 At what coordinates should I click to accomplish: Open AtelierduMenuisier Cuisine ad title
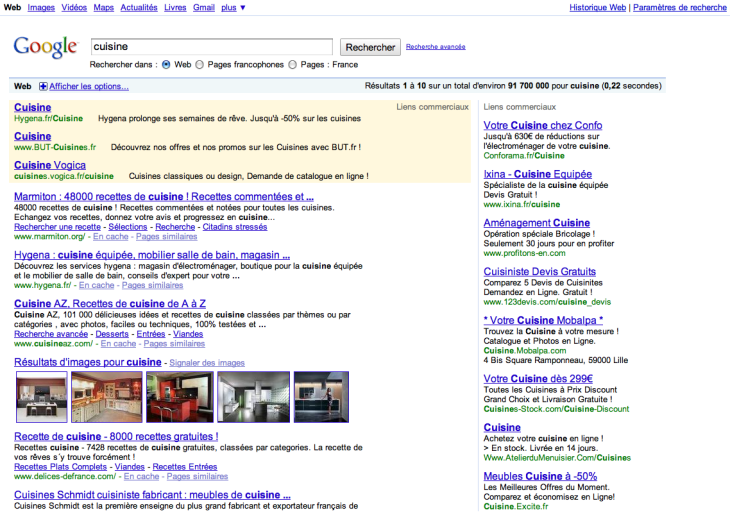coord(502,428)
